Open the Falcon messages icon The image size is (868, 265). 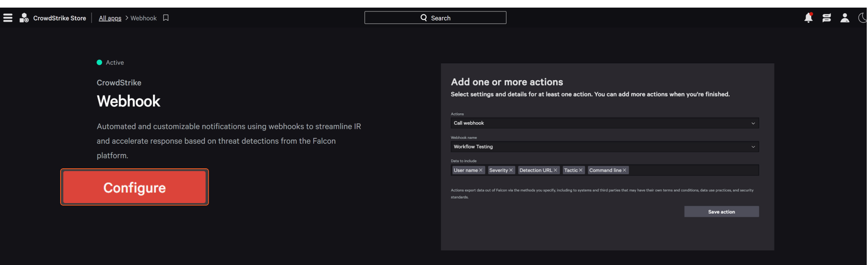click(826, 18)
